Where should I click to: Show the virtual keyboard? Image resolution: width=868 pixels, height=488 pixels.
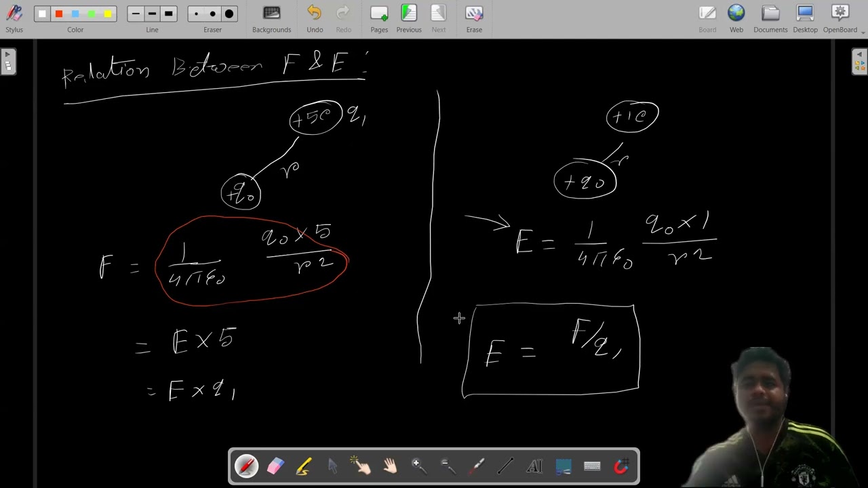tap(592, 466)
